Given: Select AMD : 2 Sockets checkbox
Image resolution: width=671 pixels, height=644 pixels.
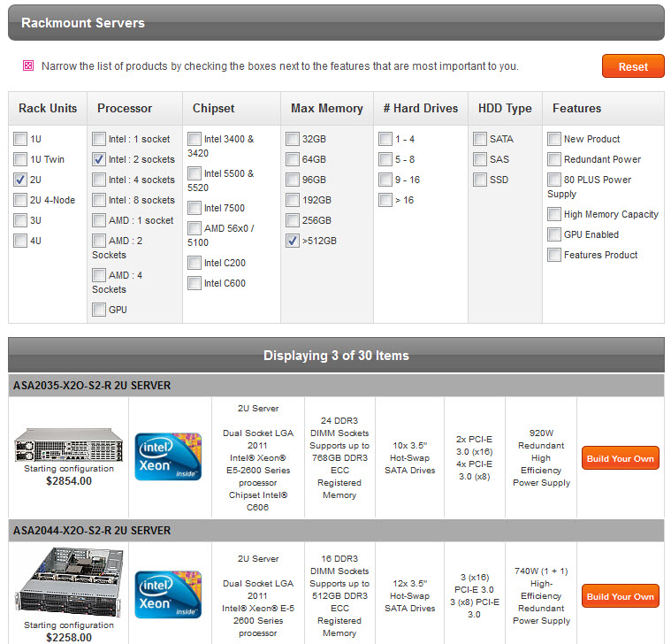Looking at the screenshot, I should [x=99, y=241].
